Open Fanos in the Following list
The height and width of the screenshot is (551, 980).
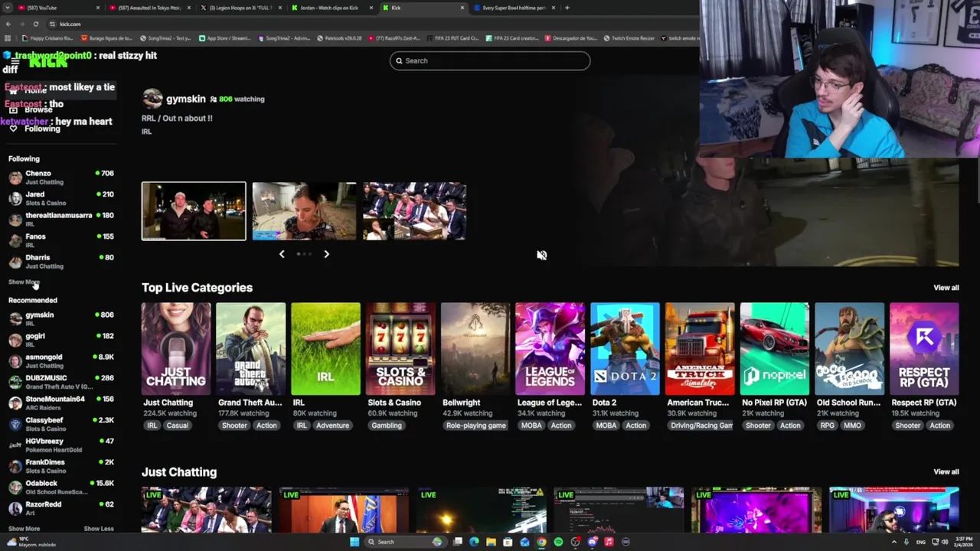[x=61, y=240]
